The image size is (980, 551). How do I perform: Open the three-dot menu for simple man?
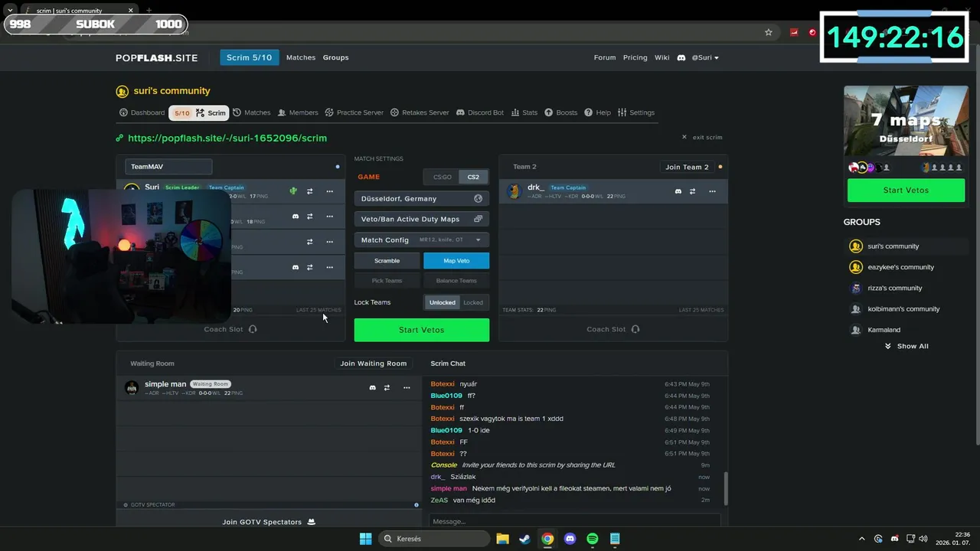(x=407, y=388)
